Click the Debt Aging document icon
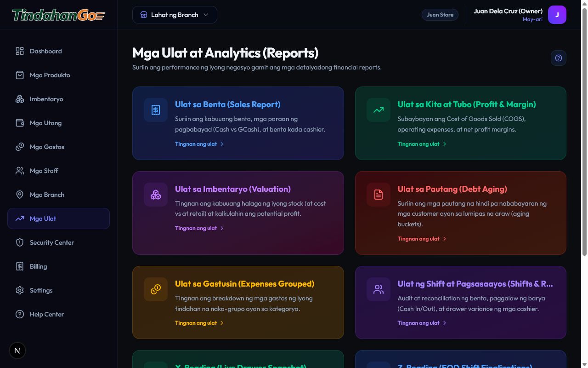This screenshot has width=588, height=368. pyautogui.click(x=379, y=195)
